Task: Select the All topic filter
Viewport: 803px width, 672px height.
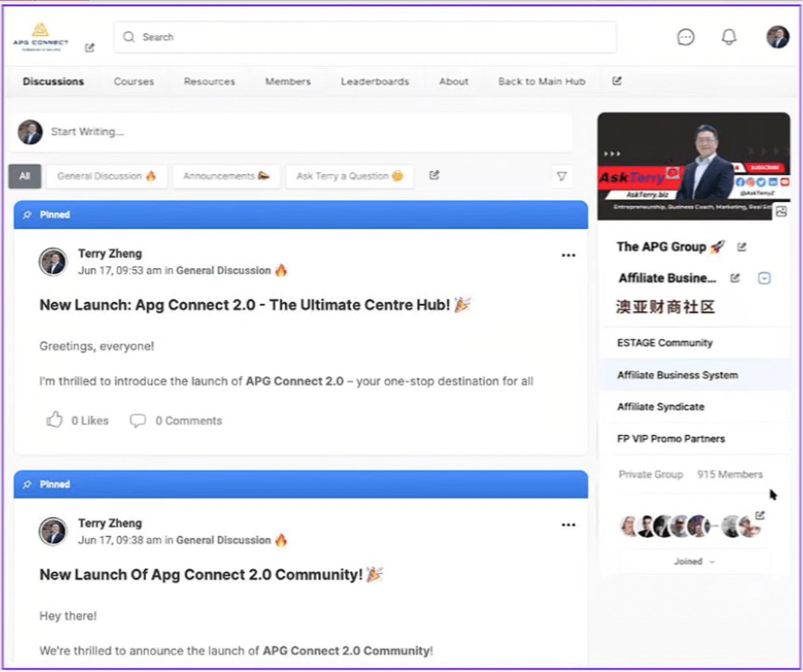Action: tap(25, 176)
